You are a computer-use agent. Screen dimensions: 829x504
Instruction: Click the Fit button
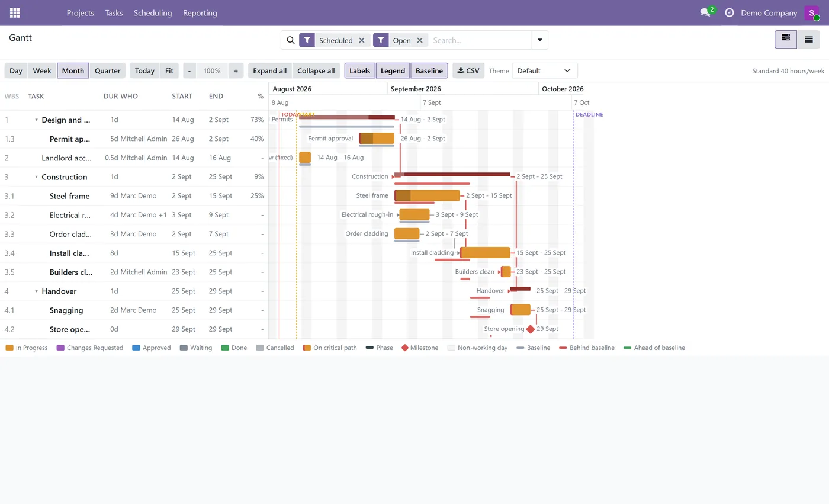pos(169,70)
